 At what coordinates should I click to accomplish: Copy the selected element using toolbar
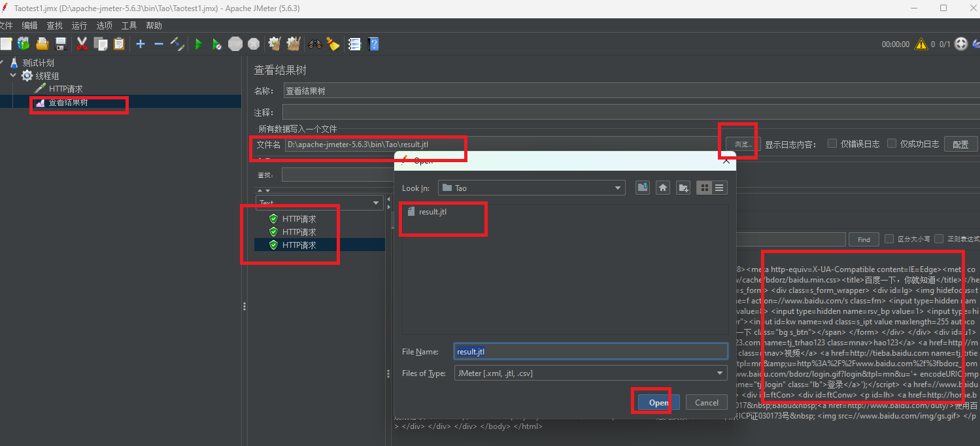pyautogui.click(x=101, y=44)
